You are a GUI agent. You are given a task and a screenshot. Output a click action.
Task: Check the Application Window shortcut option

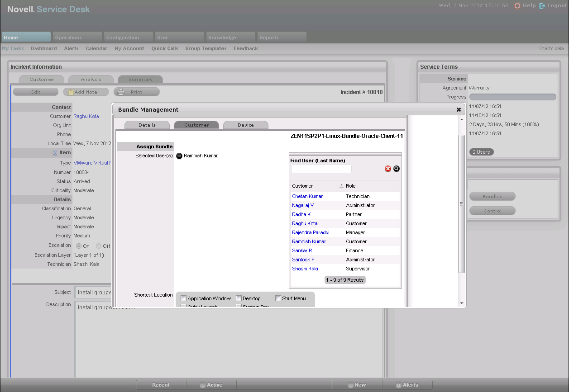184,298
